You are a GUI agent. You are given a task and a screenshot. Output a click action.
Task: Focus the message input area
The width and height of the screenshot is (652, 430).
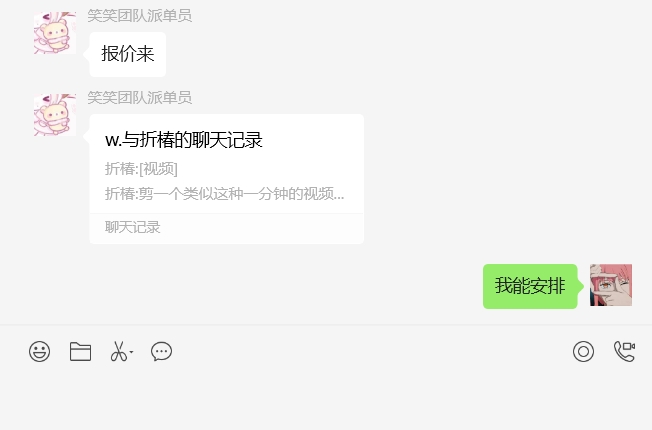(x=326, y=399)
